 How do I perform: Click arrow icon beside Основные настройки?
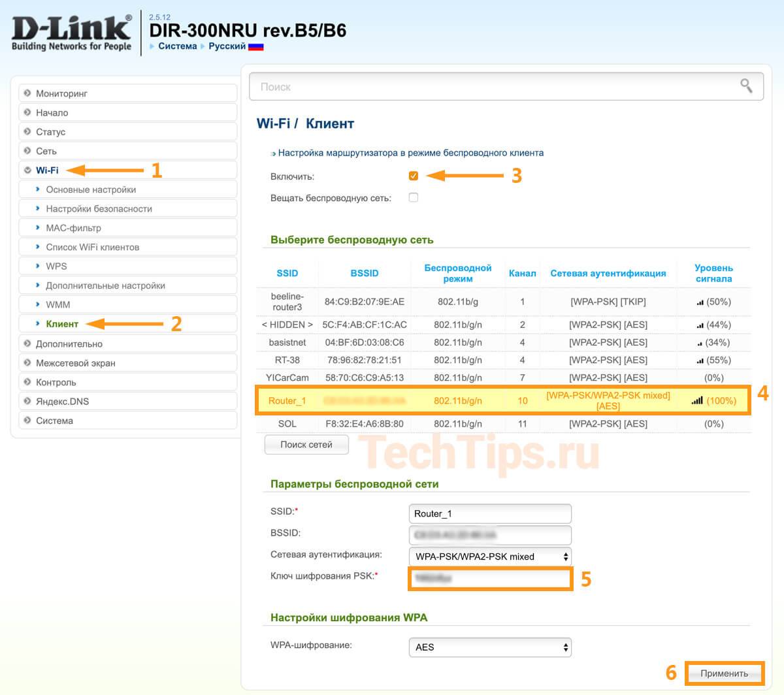(38, 189)
